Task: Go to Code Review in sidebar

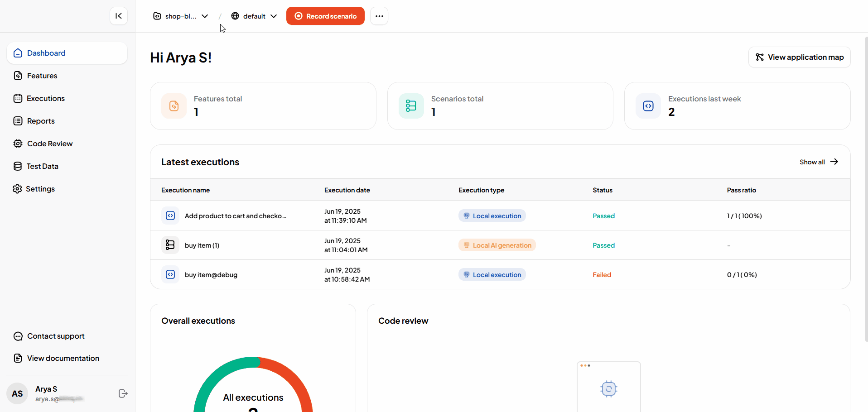Action: tap(49, 144)
